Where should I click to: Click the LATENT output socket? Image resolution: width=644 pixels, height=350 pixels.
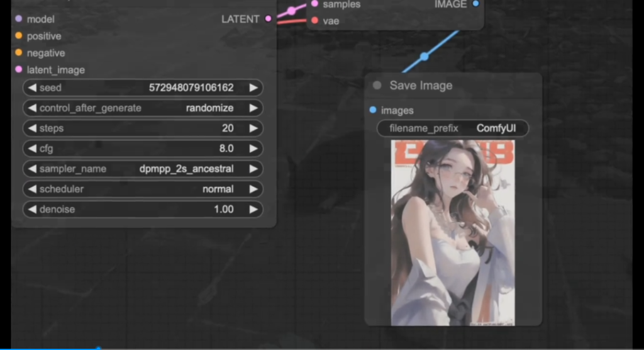click(268, 18)
